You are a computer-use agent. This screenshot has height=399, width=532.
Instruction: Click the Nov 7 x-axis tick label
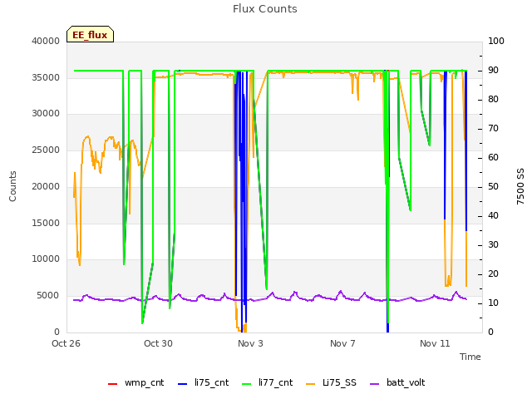click(x=342, y=343)
